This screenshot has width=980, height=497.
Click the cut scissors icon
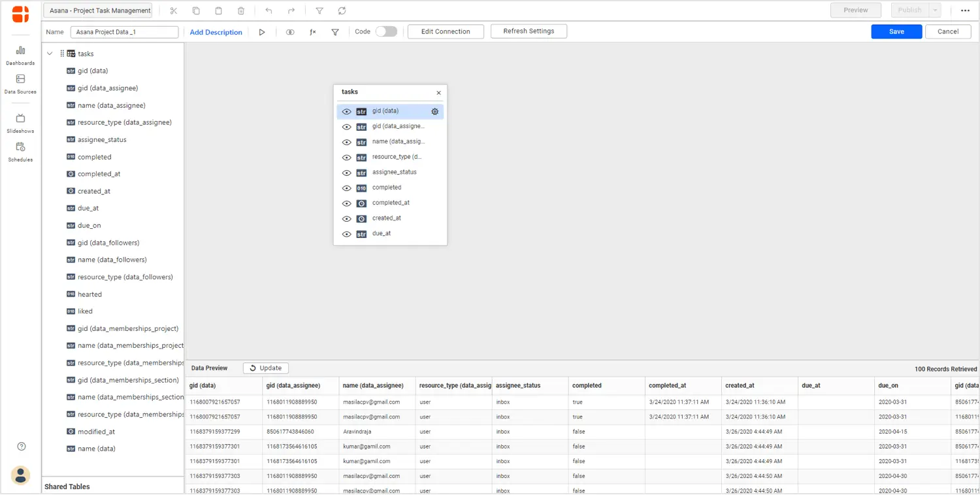(x=173, y=10)
